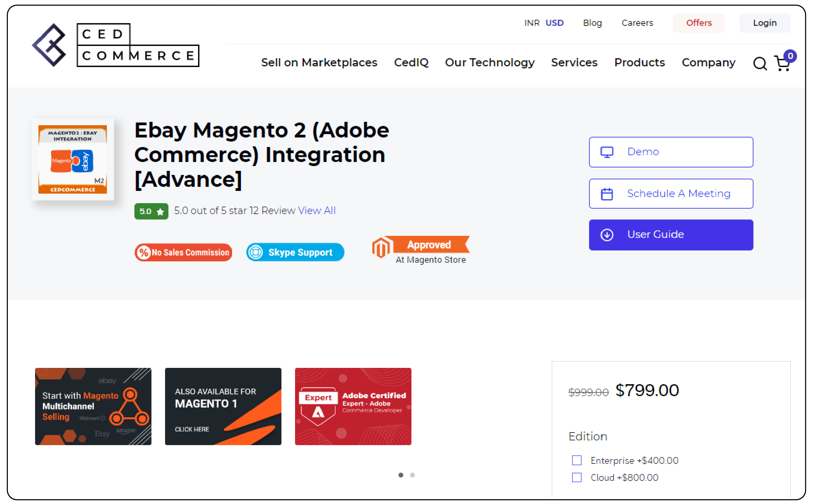
Task: Open the Careers link
Action: [637, 23]
